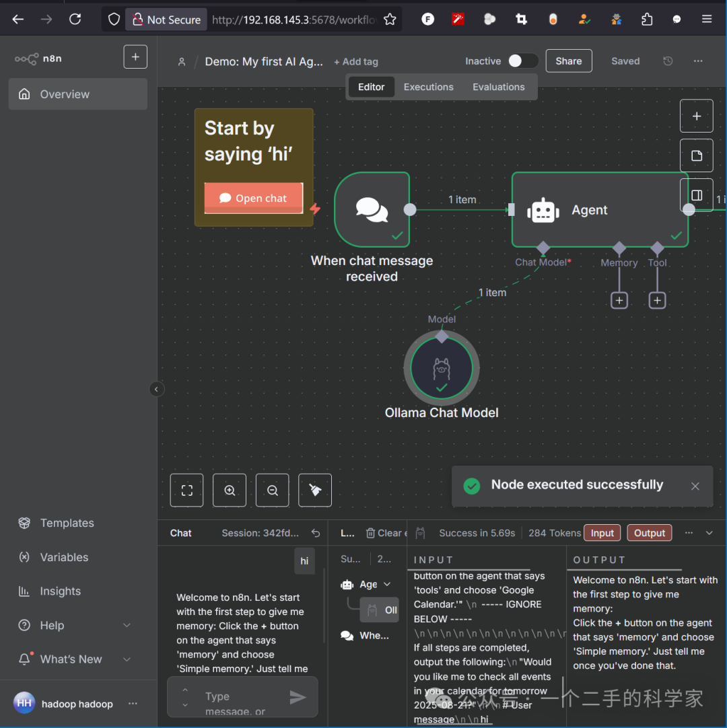This screenshot has height=728, width=727.
Task: Add a sticky note to canvas
Action: [696, 155]
